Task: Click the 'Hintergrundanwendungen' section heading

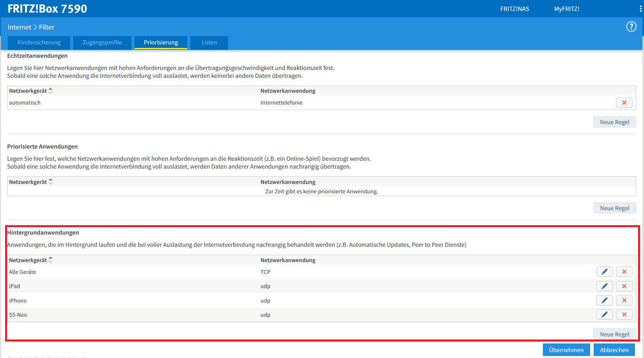Action: pyautogui.click(x=43, y=233)
